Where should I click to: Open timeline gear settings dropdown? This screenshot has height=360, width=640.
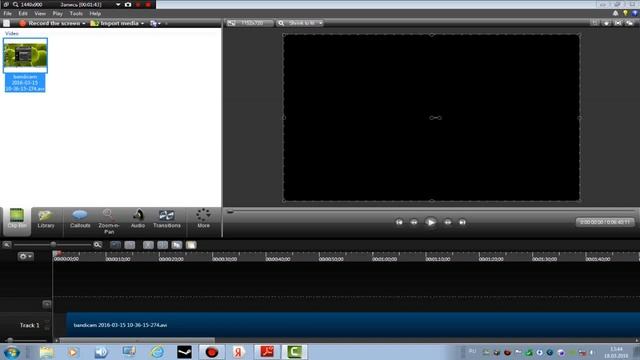(x=25, y=256)
